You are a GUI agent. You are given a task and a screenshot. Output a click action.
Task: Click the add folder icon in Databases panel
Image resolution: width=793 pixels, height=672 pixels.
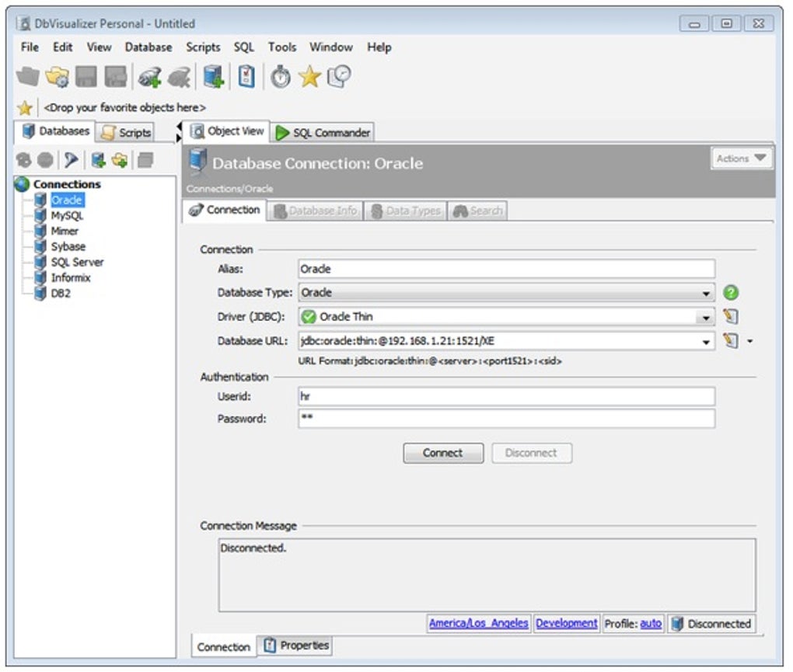point(119,159)
